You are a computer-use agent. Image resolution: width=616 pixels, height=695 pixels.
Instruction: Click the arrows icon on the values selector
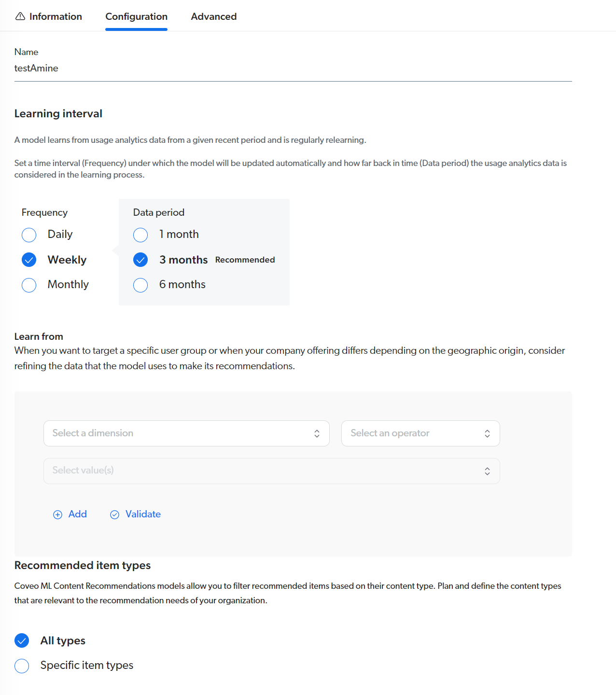(487, 471)
